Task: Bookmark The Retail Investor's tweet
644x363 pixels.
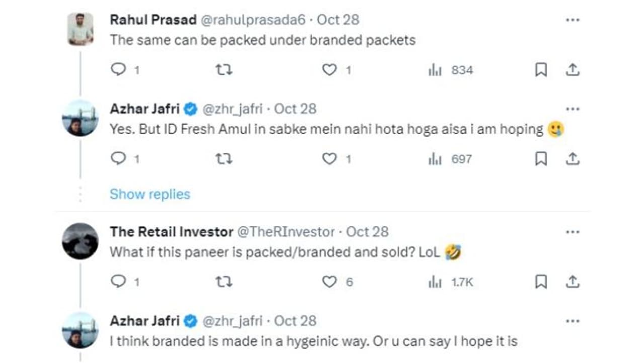Action: (x=541, y=282)
